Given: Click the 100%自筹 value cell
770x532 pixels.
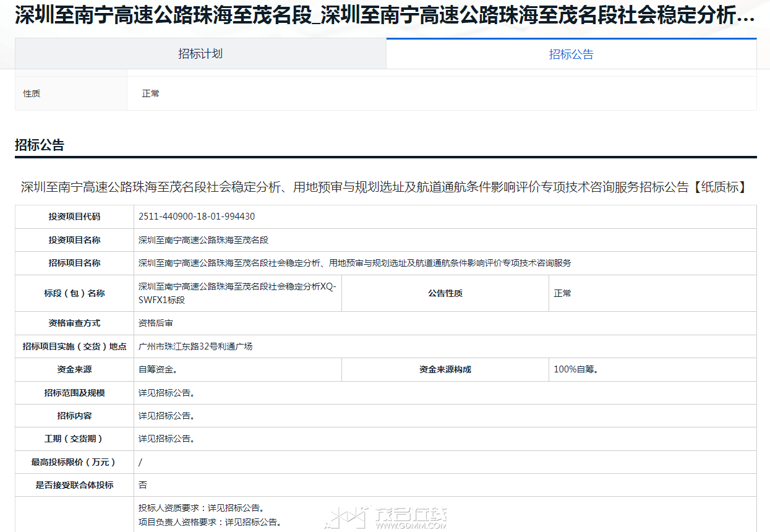Looking at the screenshot, I should pyautogui.click(x=575, y=369).
